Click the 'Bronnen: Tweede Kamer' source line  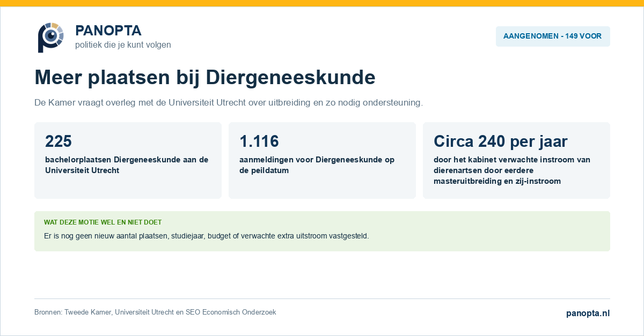pyautogui.click(x=155, y=312)
